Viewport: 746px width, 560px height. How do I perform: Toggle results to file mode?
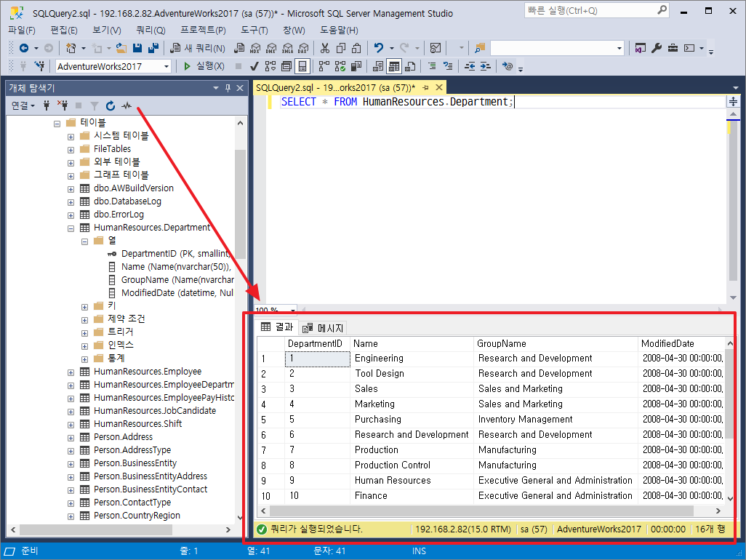click(410, 66)
